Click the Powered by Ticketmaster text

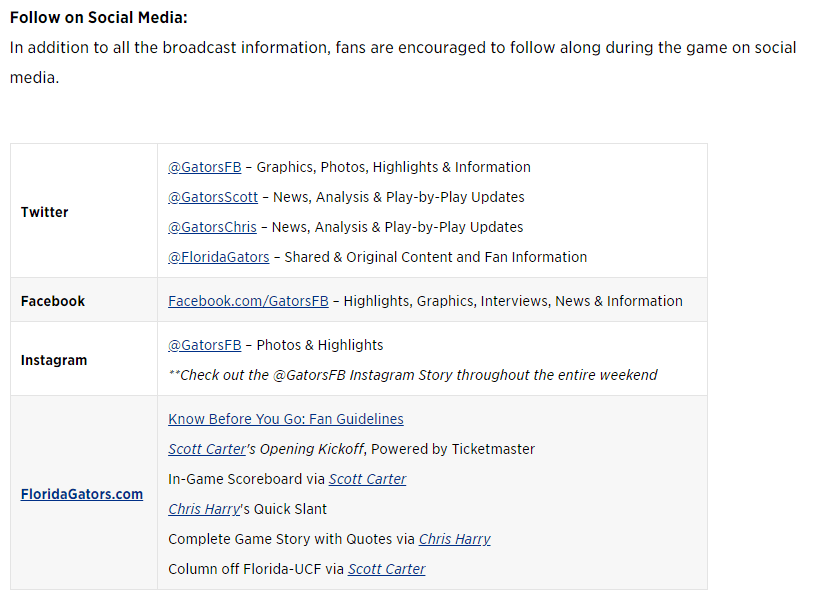pos(453,449)
